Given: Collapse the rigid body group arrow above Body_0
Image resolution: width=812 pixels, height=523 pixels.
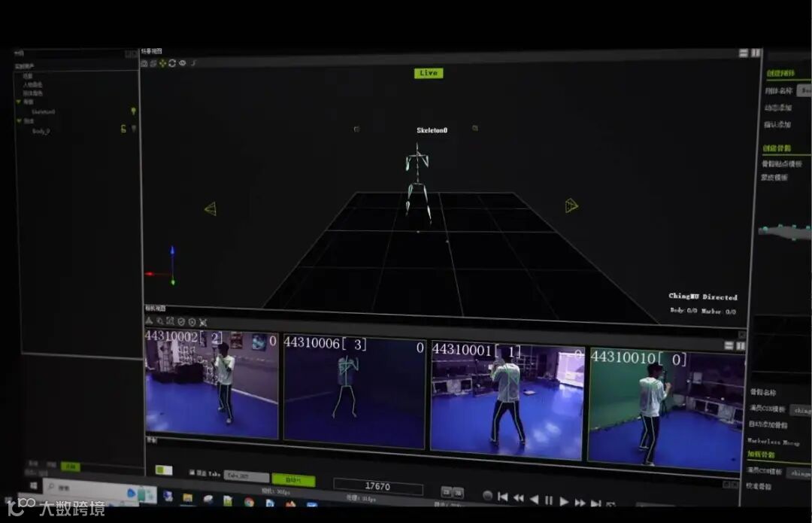Looking at the screenshot, I should pos(19,120).
